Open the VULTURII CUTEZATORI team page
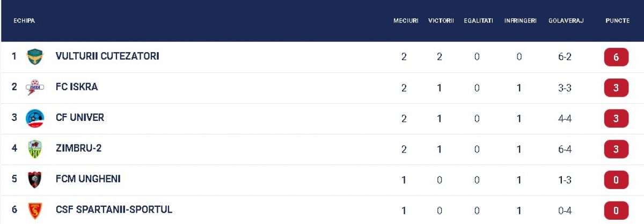644x224 pixels. click(x=107, y=56)
